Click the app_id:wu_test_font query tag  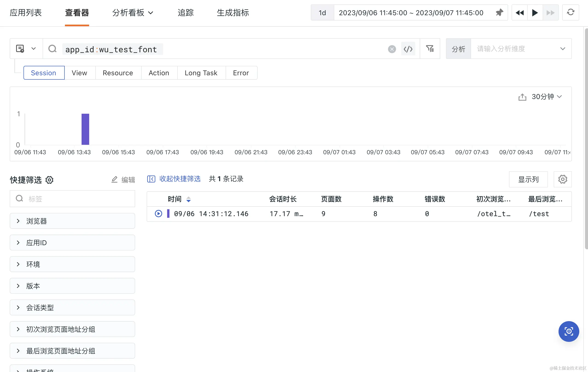(x=112, y=49)
